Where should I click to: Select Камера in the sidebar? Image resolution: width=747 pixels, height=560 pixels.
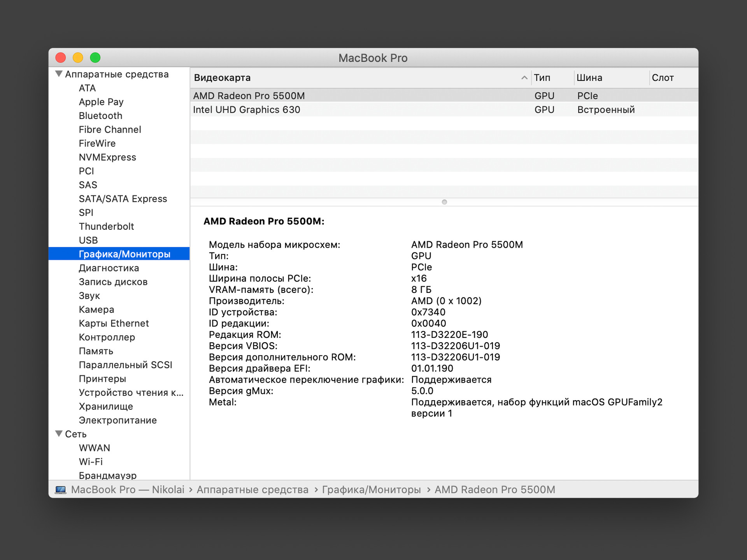96,310
